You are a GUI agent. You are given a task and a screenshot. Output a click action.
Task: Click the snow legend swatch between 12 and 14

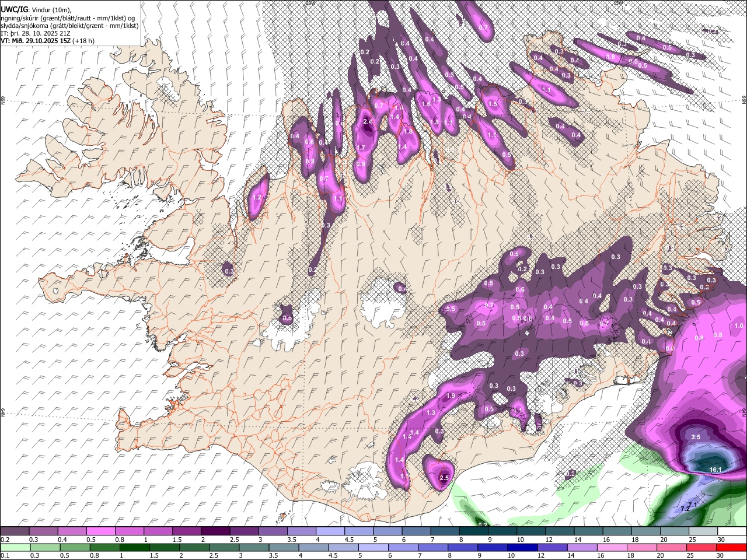pos(560,531)
